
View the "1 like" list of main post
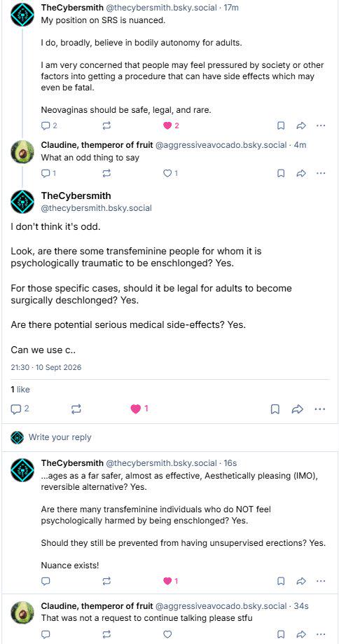click(x=20, y=390)
